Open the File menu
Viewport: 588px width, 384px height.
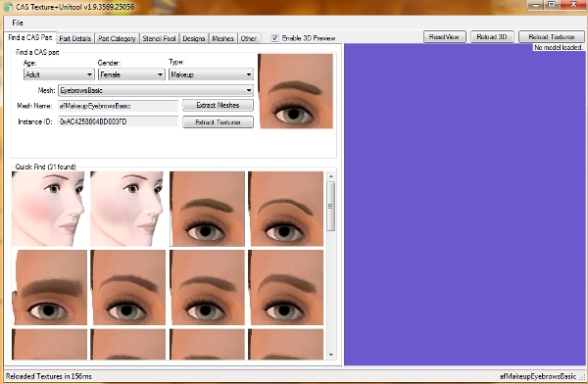pyautogui.click(x=18, y=23)
